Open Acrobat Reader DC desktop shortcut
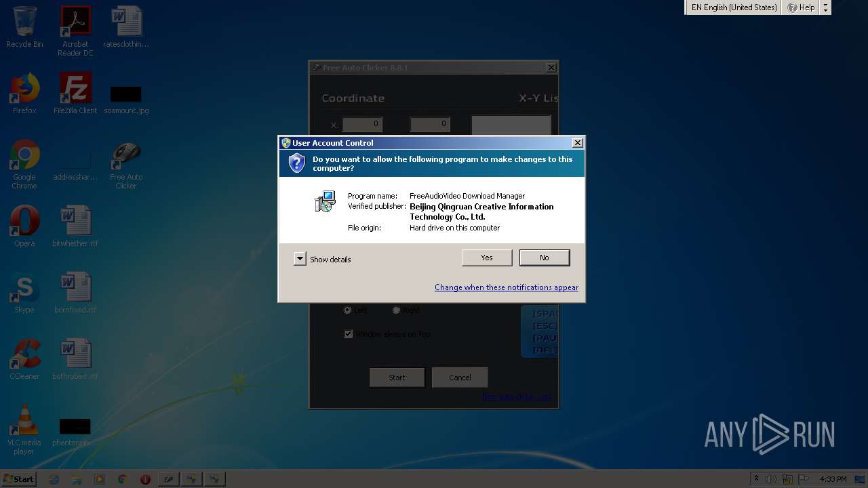 75,31
